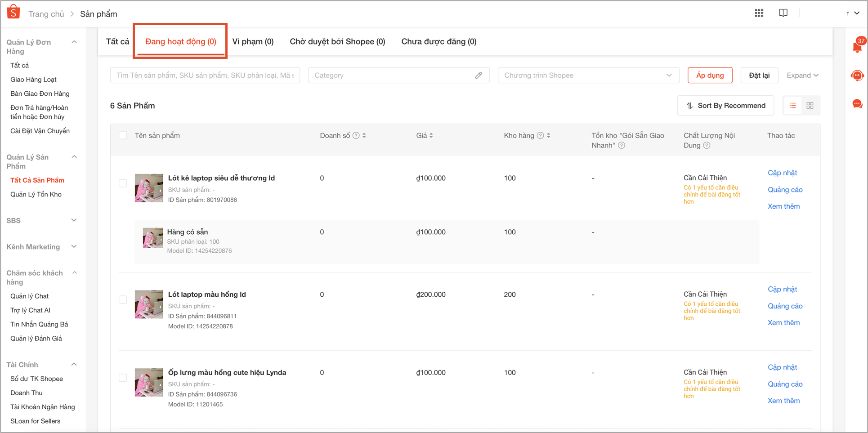Open the Chờ duyệt bởi Shopee tab
The image size is (868, 433).
pyautogui.click(x=337, y=42)
